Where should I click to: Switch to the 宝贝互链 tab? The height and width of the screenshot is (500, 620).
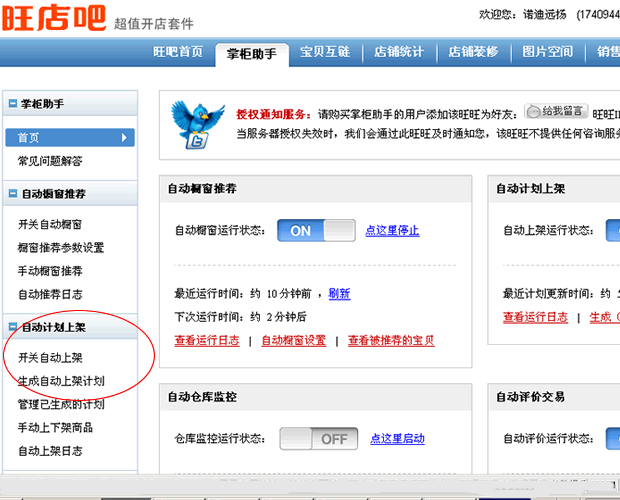pos(325,52)
